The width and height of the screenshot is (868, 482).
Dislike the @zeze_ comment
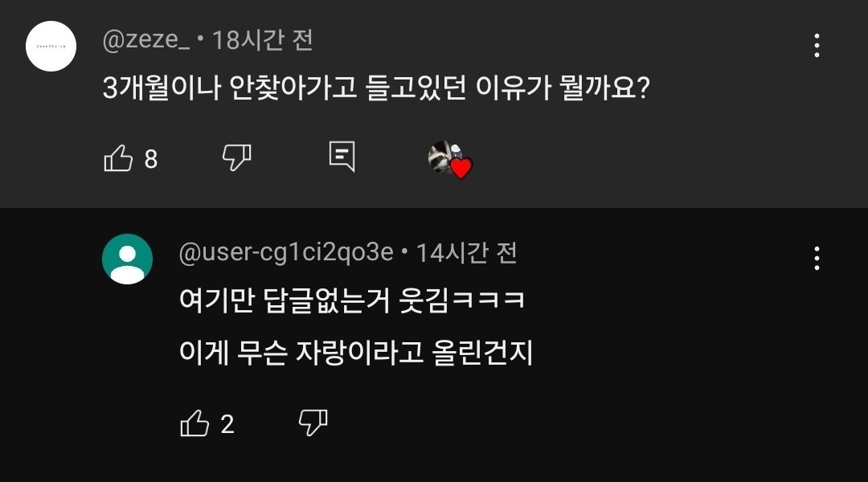point(236,157)
